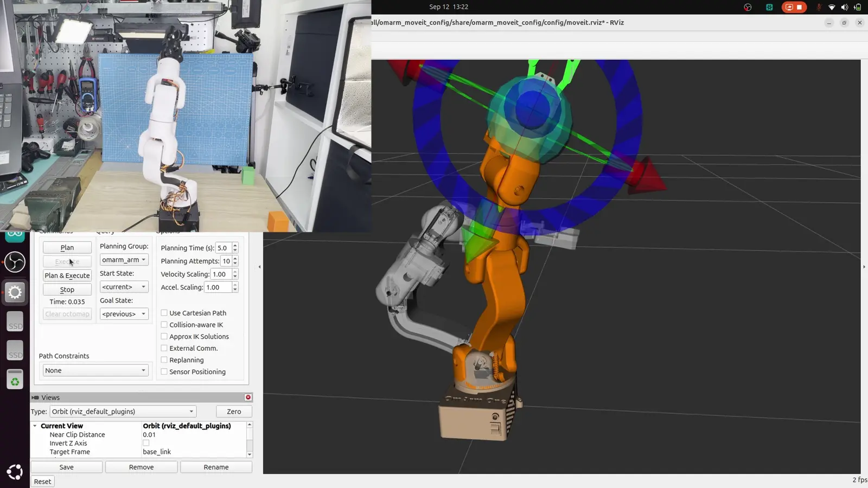The height and width of the screenshot is (488, 868).
Task: Click the muted microphone indicator
Action: tap(819, 7)
